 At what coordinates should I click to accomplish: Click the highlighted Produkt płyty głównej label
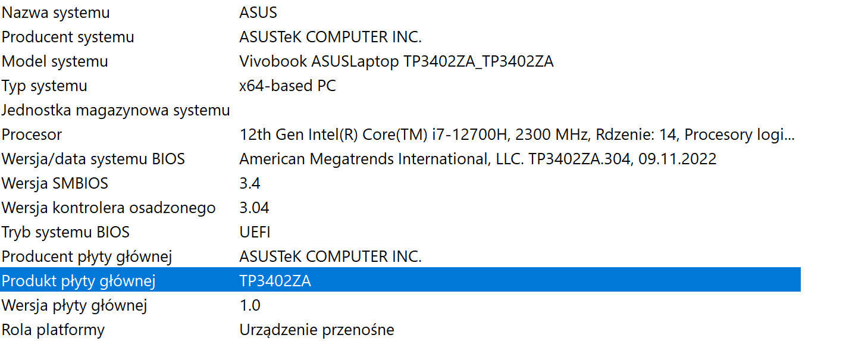point(79,281)
